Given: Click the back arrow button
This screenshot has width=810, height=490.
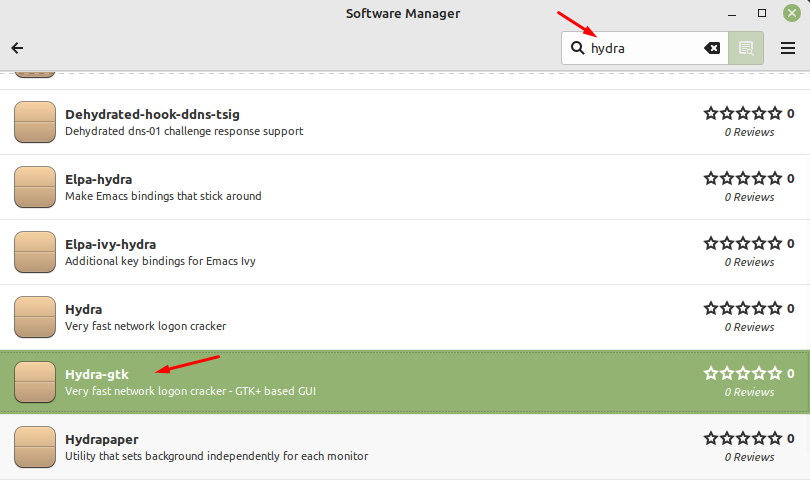Looking at the screenshot, I should (17, 48).
